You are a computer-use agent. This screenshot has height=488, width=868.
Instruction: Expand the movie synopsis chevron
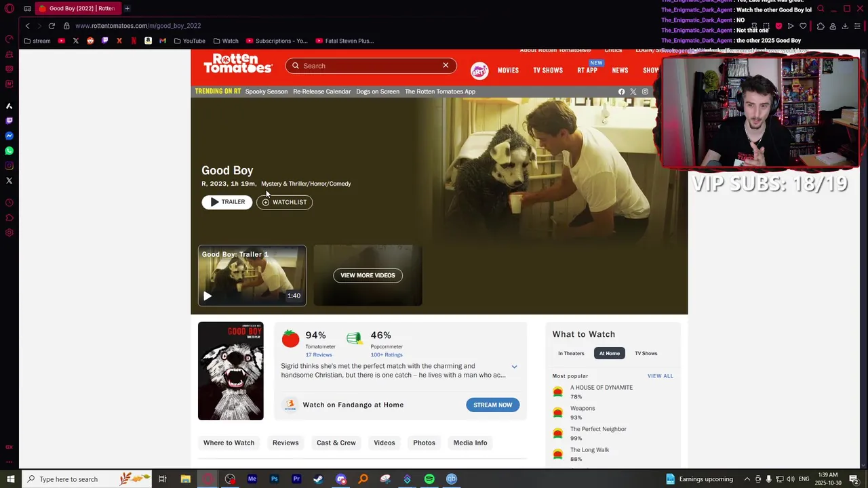click(x=514, y=367)
